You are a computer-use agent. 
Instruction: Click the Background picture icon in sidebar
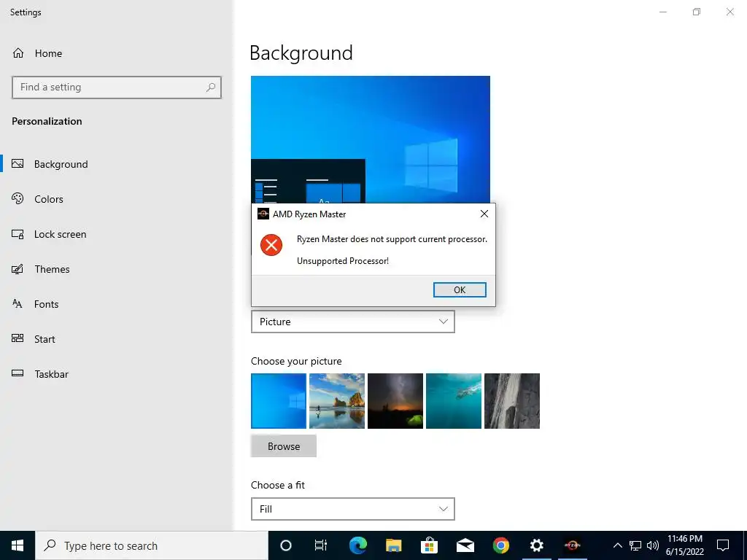pos(18,164)
